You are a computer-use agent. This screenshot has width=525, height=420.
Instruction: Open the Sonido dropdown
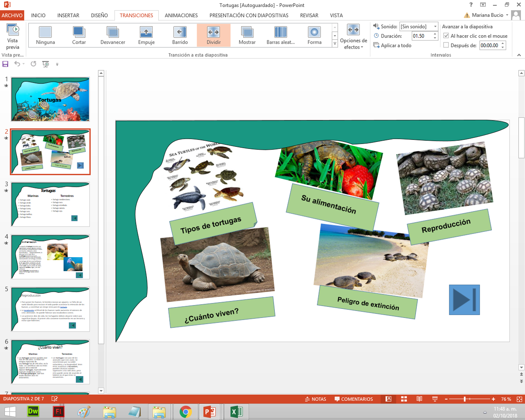coord(435,26)
